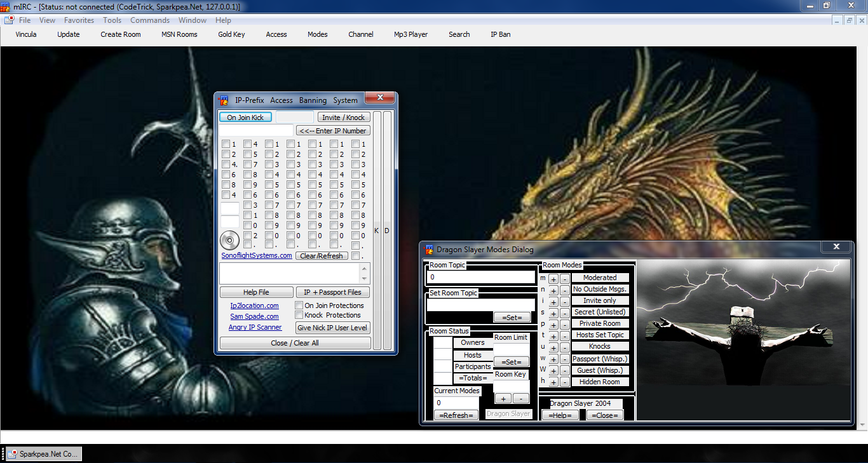Click the mIRC icon left of File menu
This screenshot has width=868, height=463.
pos(8,20)
